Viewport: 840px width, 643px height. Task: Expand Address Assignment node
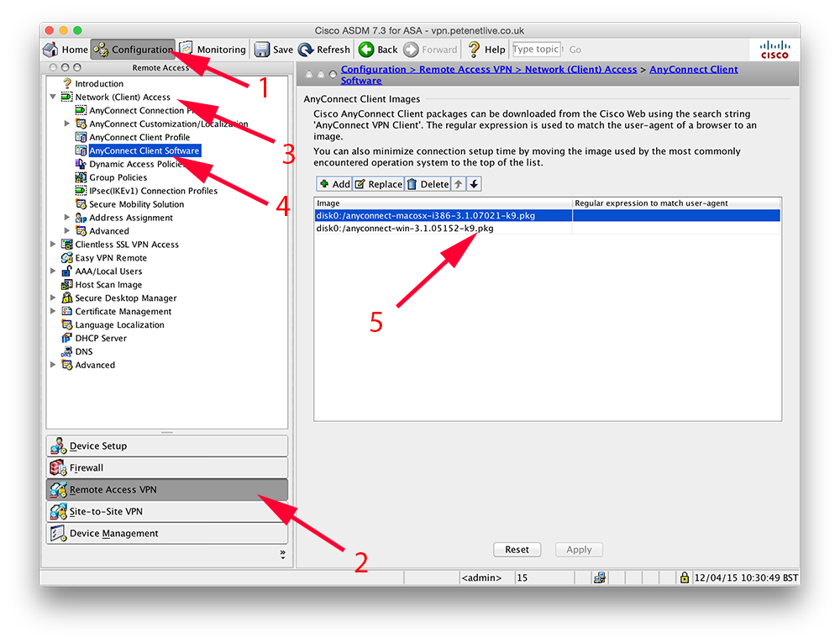67,218
